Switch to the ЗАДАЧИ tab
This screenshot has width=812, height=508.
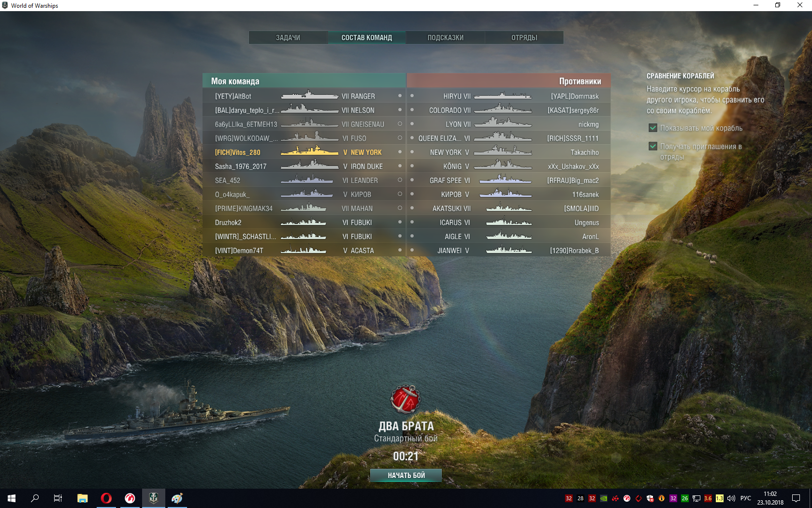click(288, 38)
